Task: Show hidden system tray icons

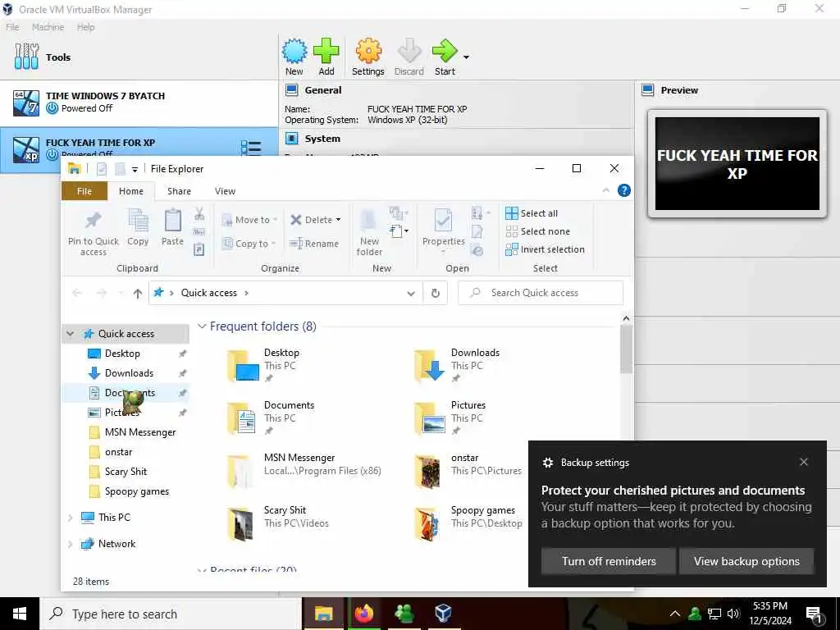Action: [x=674, y=614]
